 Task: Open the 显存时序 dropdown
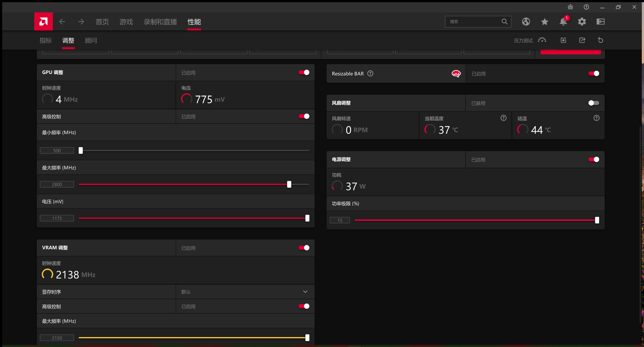tap(245, 292)
